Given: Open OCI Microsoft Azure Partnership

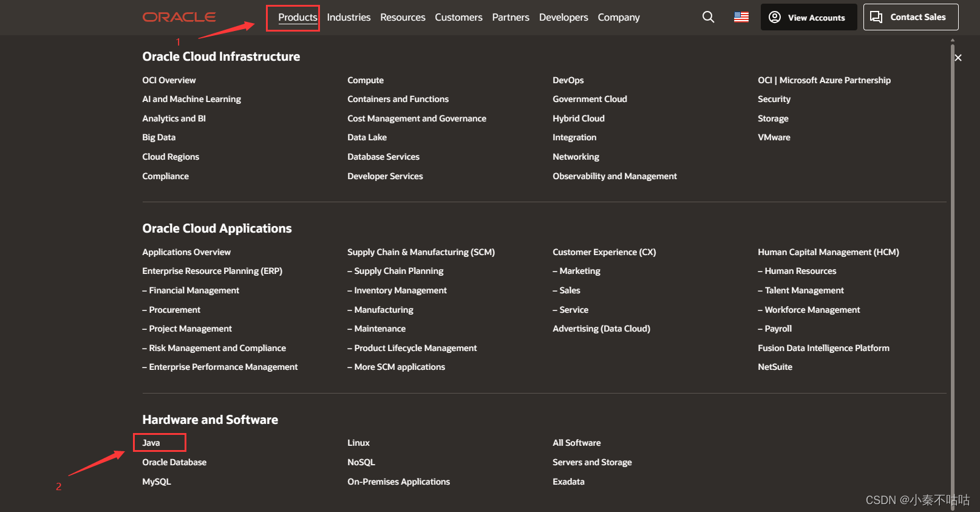Looking at the screenshot, I should pyautogui.click(x=824, y=80).
